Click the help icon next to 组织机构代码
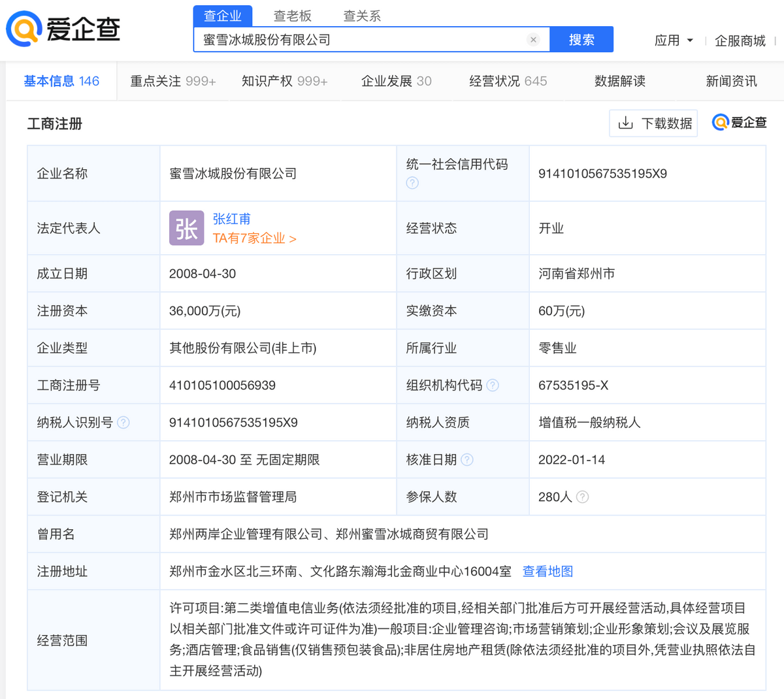 coord(493,385)
